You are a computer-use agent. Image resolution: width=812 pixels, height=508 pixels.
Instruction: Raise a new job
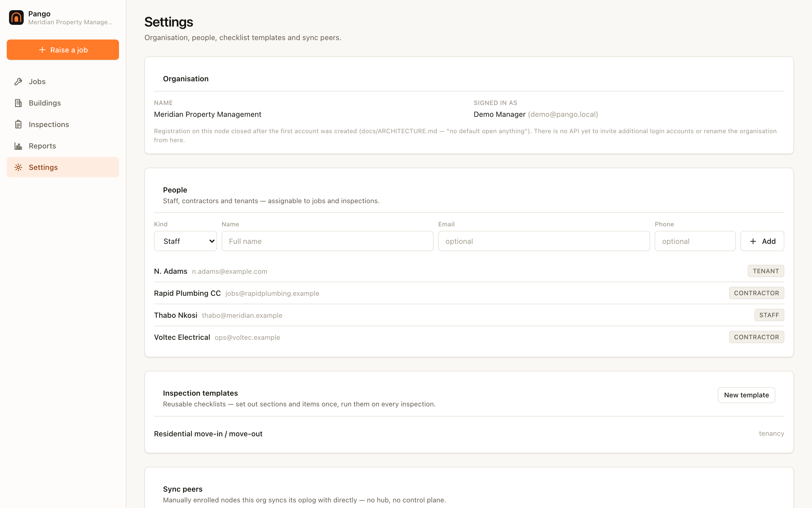[63, 50]
